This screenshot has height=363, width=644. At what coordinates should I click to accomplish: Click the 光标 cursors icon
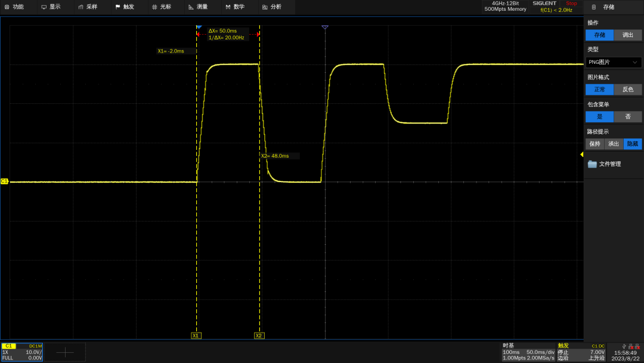154,7
